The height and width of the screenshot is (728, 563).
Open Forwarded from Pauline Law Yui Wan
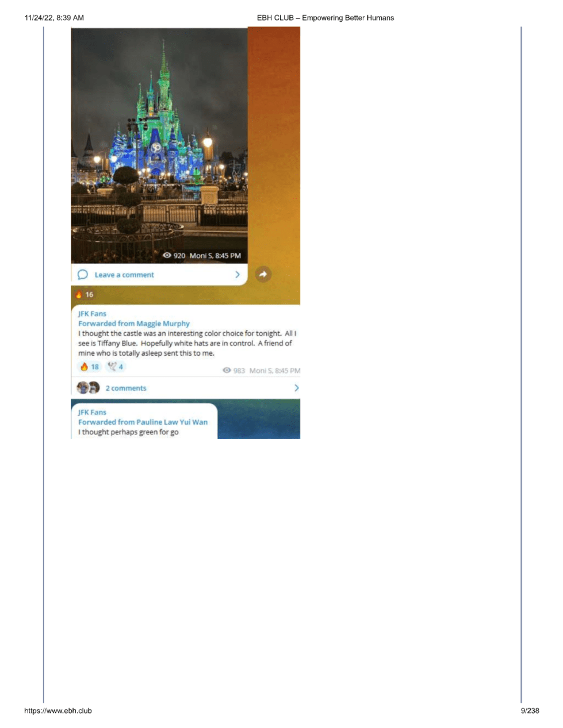coord(143,422)
